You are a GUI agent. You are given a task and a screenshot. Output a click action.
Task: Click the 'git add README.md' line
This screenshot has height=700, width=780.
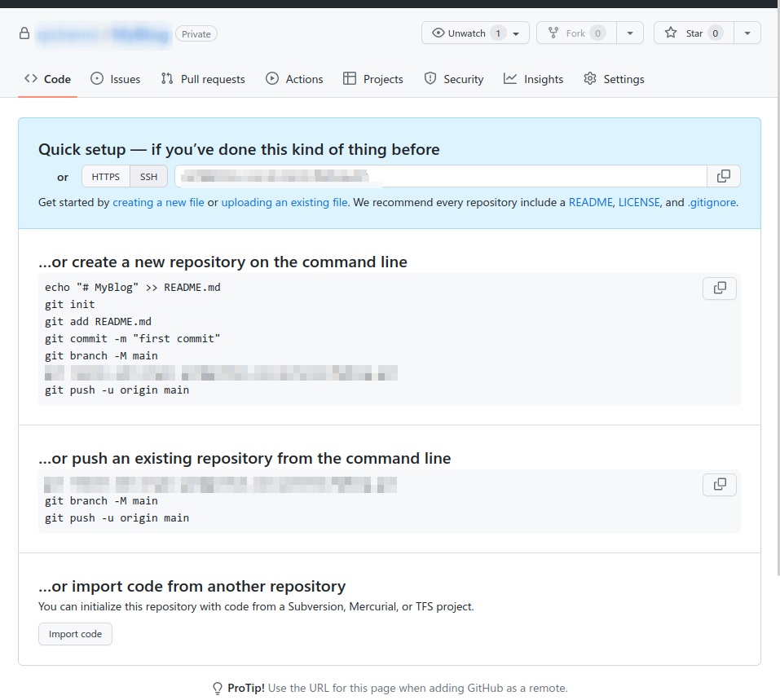[x=98, y=321]
